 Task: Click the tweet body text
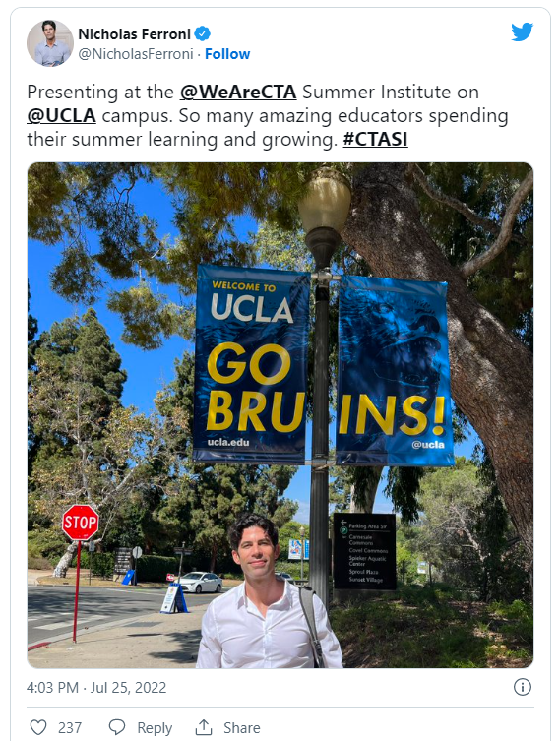point(268,115)
